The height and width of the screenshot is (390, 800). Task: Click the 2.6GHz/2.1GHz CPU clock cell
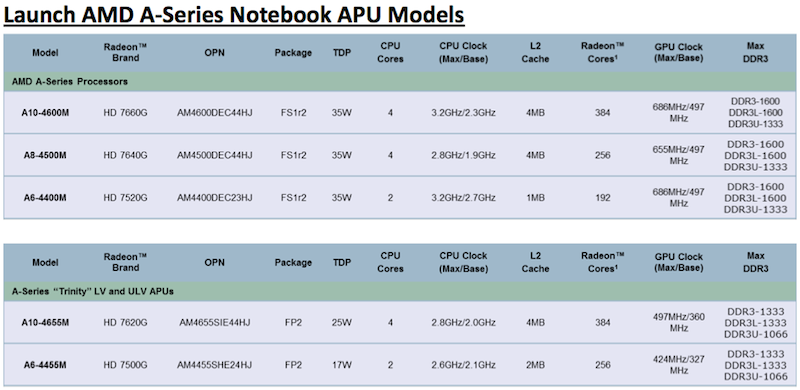click(x=463, y=365)
